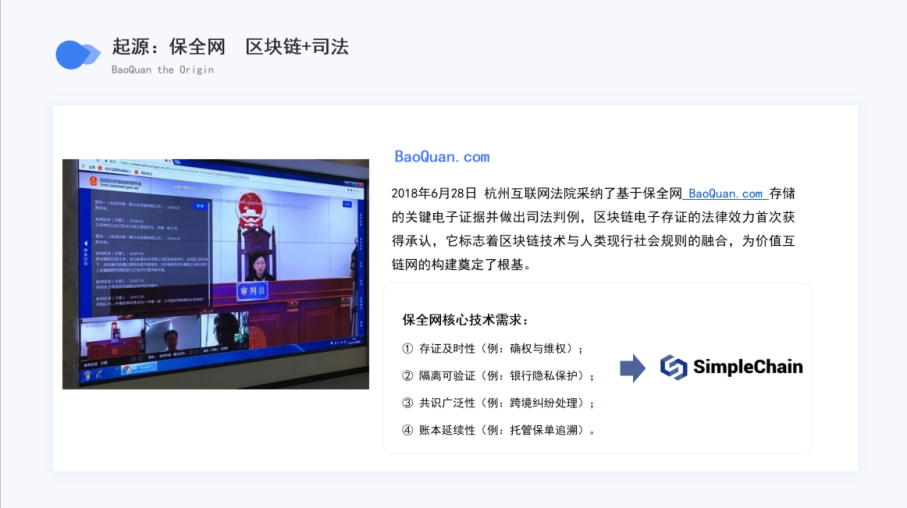Click the blue 审判员 nameplate in the photo
Image resolution: width=907 pixels, height=508 pixels.
coord(251,290)
